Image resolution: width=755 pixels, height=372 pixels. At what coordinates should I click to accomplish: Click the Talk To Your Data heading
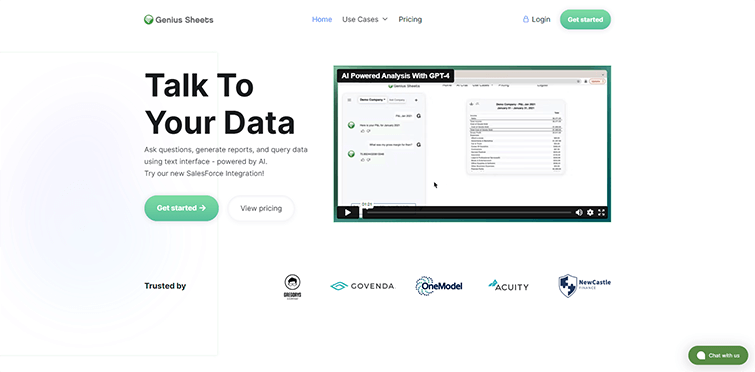point(220,103)
